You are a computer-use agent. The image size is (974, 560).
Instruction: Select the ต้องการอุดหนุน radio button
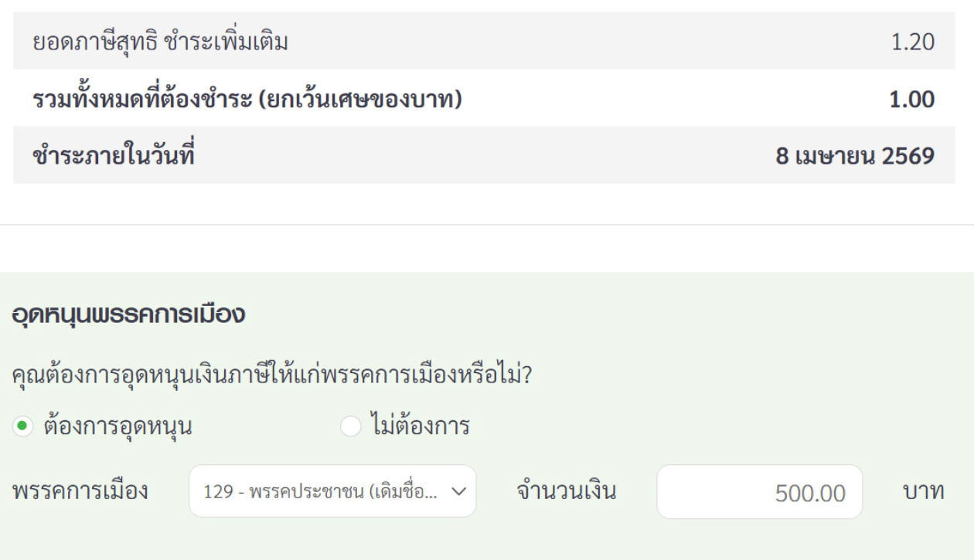[x=23, y=426]
